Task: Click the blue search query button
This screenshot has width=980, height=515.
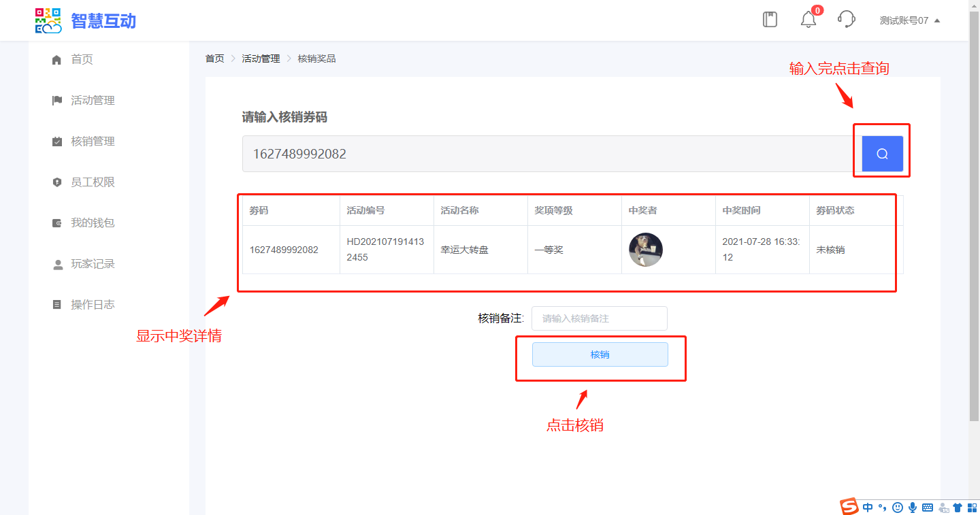Action: click(882, 154)
